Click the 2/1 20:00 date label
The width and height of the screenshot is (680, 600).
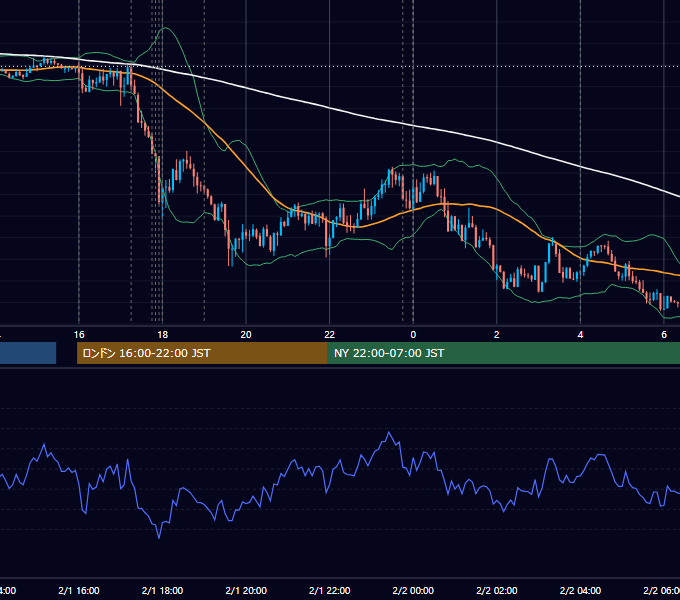point(246,590)
